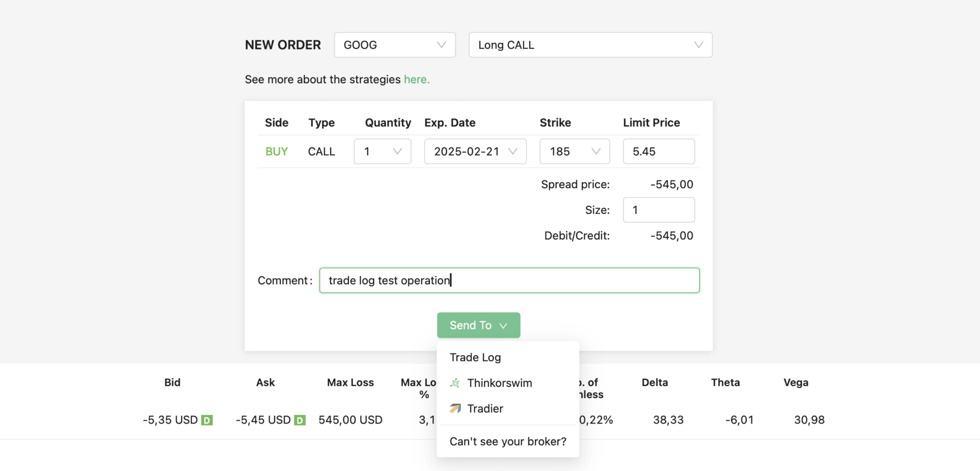
Task: Choose Thinkorswim in the Send To menu
Action: coord(508,383)
